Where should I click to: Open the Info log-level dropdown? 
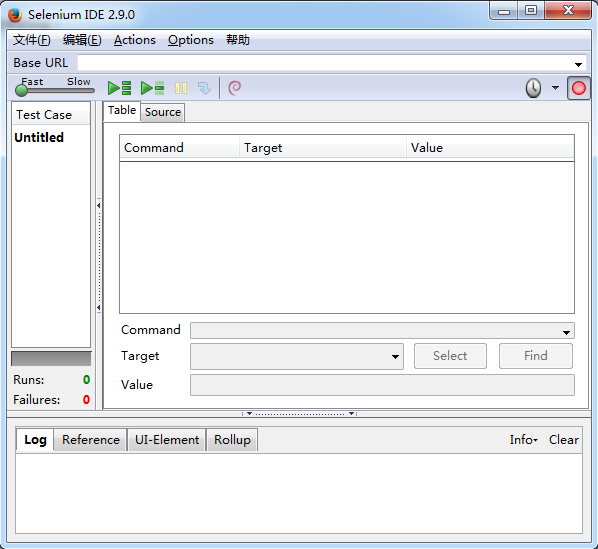pos(524,440)
